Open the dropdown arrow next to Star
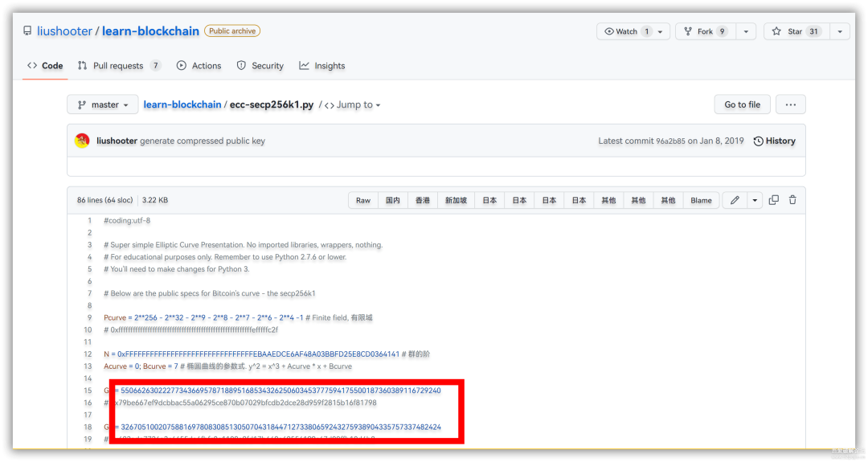 click(x=840, y=31)
